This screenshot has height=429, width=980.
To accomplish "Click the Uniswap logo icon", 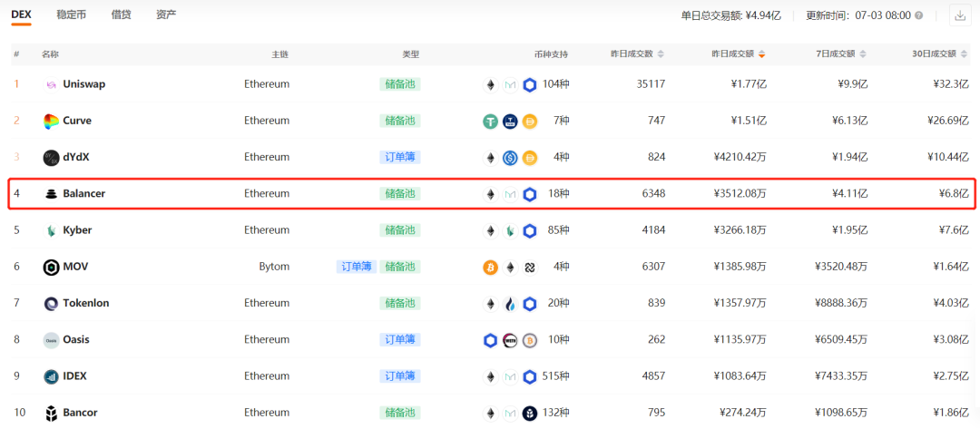I will tap(51, 84).
